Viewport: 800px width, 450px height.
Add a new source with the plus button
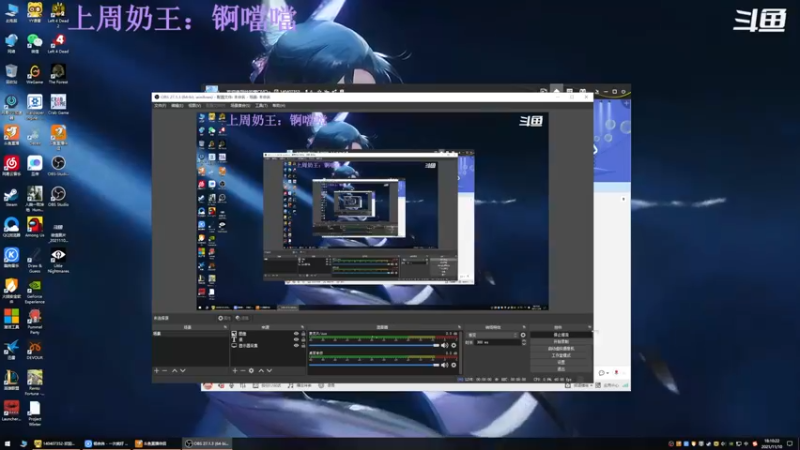point(235,370)
